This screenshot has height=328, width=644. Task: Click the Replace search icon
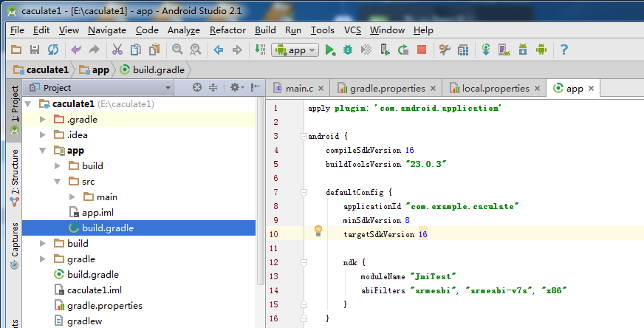coord(196,49)
